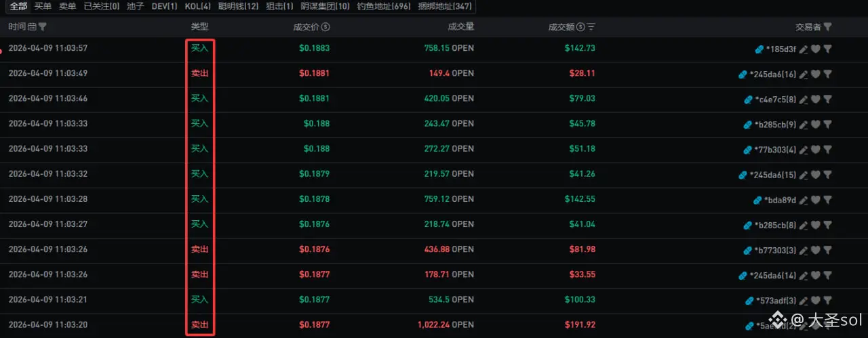The image size is (868, 338).
Task: Filter trades by trader *b285cb(8)
Action: (x=827, y=225)
